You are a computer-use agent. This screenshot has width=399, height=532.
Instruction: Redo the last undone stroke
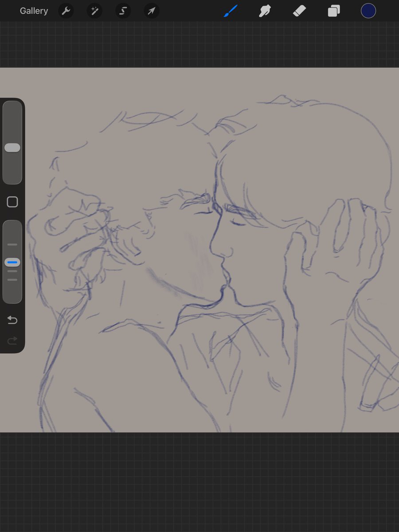pos(12,340)
